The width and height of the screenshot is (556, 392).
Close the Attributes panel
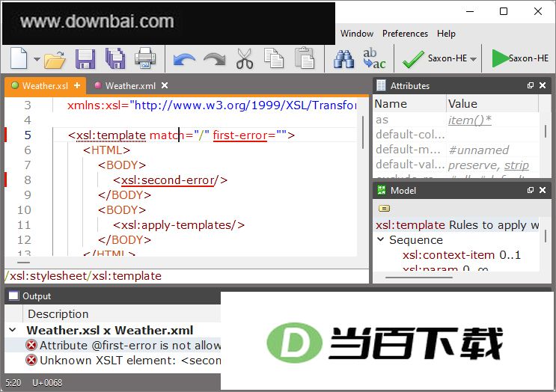pyautogui.click(x=543, y=85)
